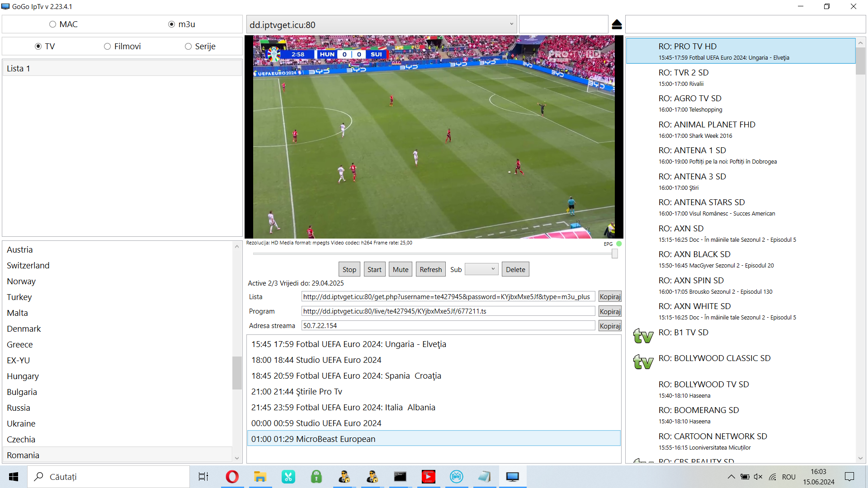Screen dimensions: 868x488
Task: Copy the Program URL with Kopiraj
Action: (610, 311)
